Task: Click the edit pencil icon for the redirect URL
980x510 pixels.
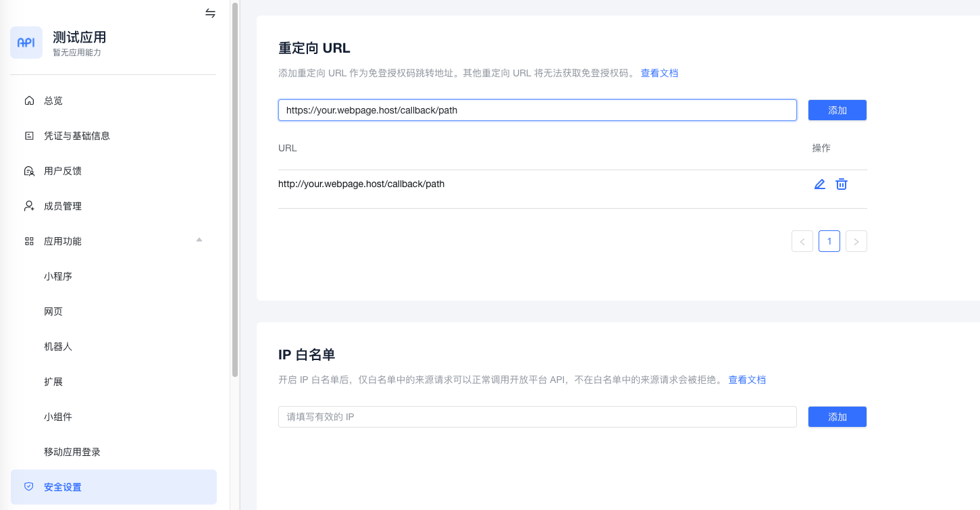Action: point(819,184)
